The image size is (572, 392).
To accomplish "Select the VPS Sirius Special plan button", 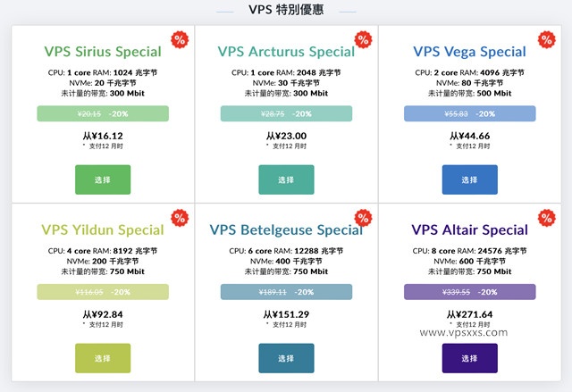I will coord(103,179).
